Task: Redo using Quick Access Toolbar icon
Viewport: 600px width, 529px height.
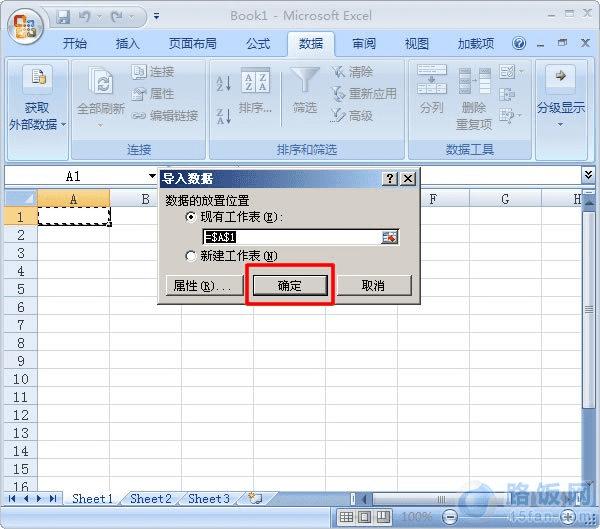Action: pos(117,17)
